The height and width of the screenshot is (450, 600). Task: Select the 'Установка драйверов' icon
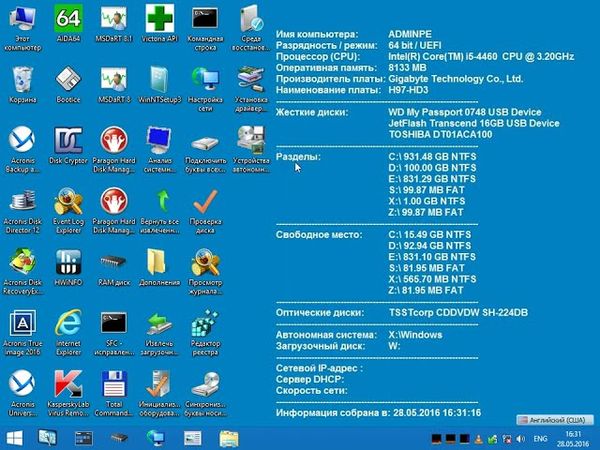coord(251,89)
